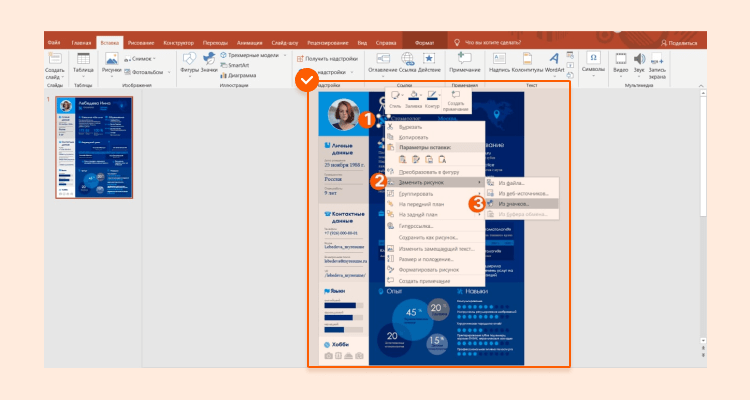Choose Форматировать рисунок
The height and width of the screenshot is (400, 750).
pos(435,270)
